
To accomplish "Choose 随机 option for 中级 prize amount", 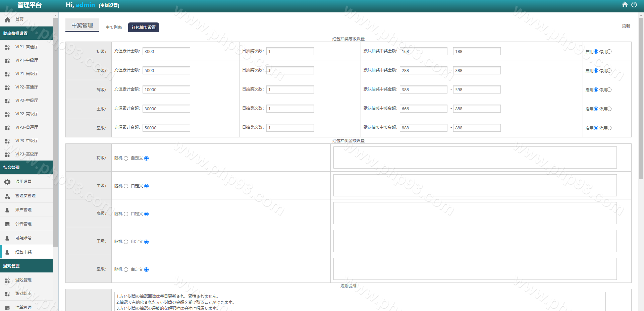I will point(126,186).
